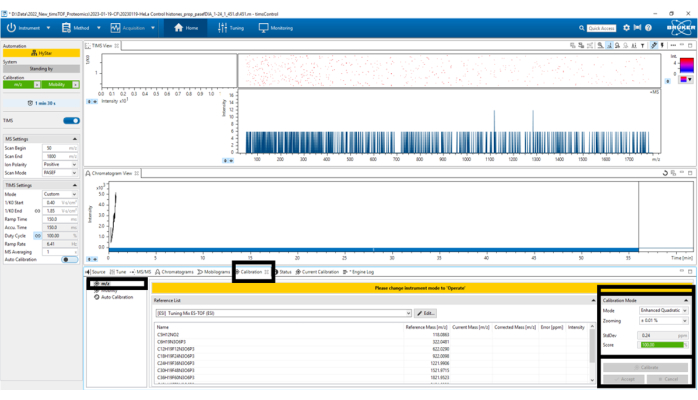Screen dimensions: 698x400
Task: Select the Chromatogram View tab
Action: (x=112, y=173)
